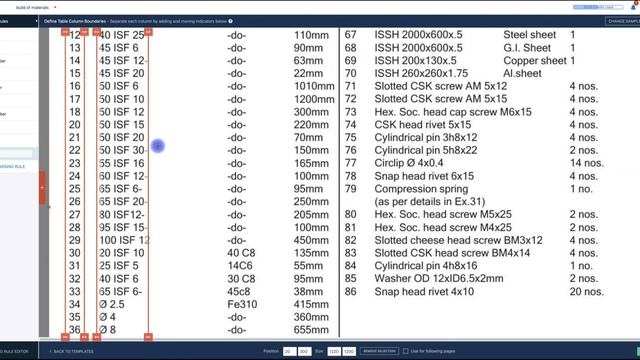Click 'Circlip Ø 4x0.4' entry
Image resolution: width=640 pixels, height=360 pixels.
409,163
